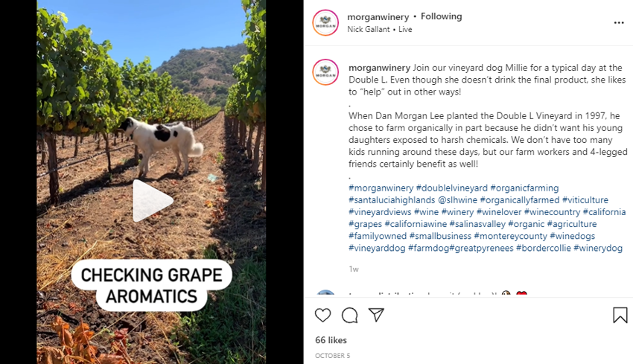Screen dimensions: 633x364
Task: Click the 1w post timestamp
Action: click(x=354, y=269)
